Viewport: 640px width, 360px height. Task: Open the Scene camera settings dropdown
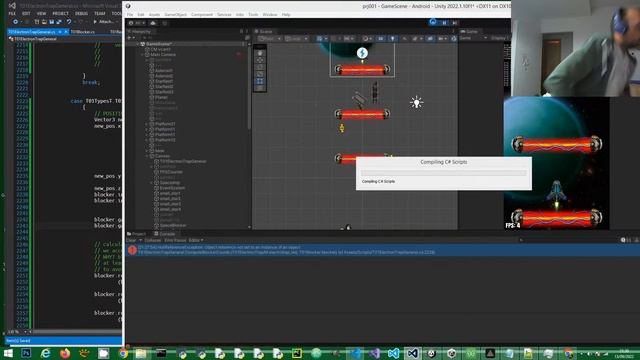442,38
